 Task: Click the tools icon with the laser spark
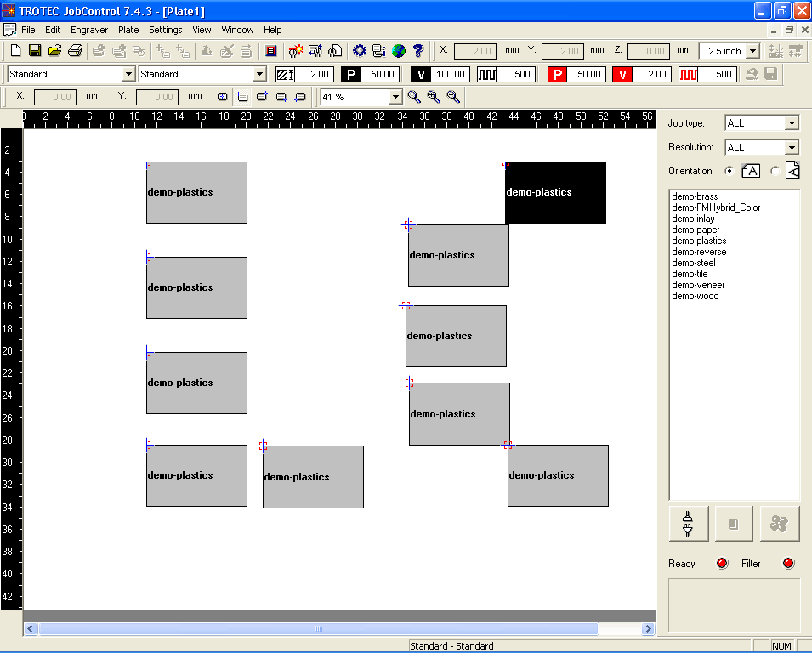296,51
